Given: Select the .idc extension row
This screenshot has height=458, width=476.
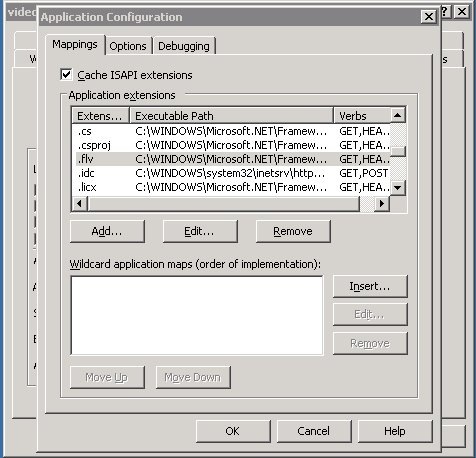Looking at the screenshot, I should (x=231, y=173).
